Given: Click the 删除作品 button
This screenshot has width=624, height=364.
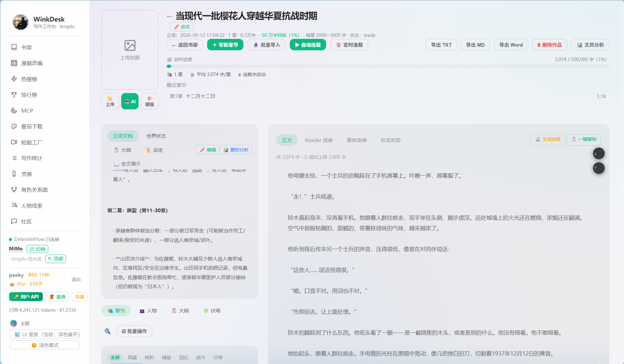Looking at the screenshot, I should tap(550, 45).
